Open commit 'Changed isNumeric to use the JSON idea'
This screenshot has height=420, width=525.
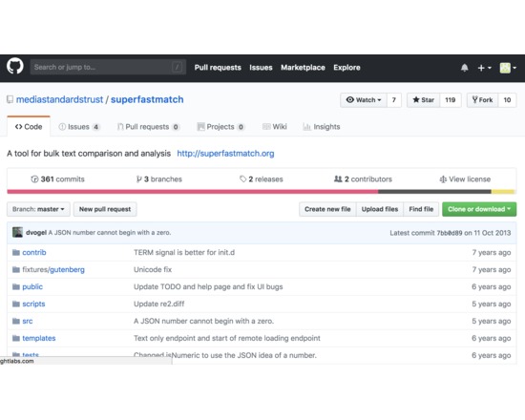tap(225, 355)
